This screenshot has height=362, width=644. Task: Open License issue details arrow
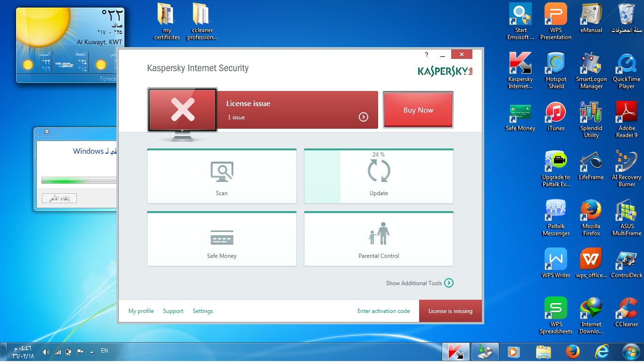363,117
